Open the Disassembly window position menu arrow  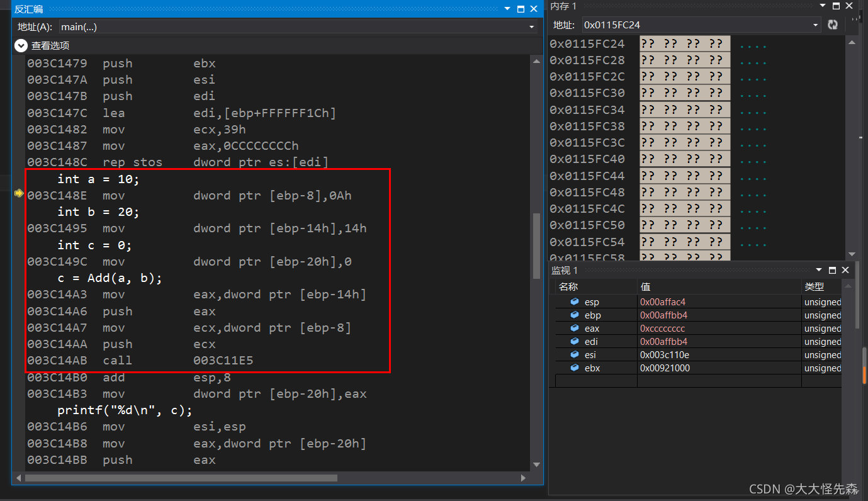pos(507,9)
